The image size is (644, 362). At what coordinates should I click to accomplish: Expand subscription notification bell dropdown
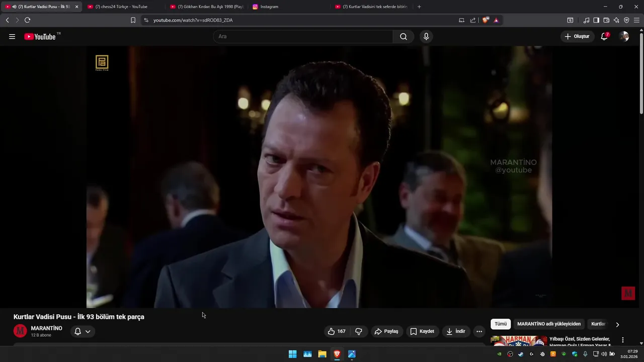[83, 331]
